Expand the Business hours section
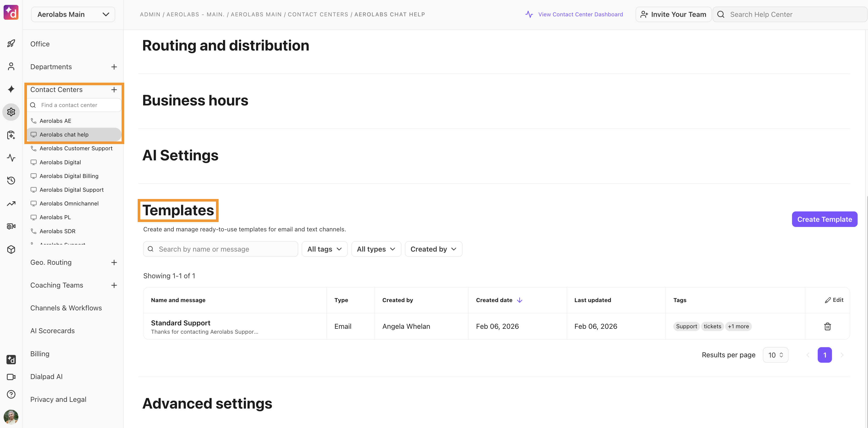The height and width of the screenshot is (428, 868). pos(195,100)
